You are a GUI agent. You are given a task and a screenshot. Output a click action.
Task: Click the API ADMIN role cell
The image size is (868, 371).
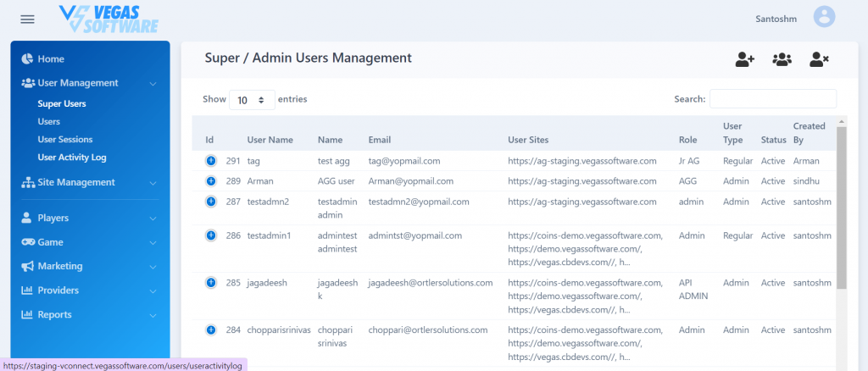coord(693,289)
